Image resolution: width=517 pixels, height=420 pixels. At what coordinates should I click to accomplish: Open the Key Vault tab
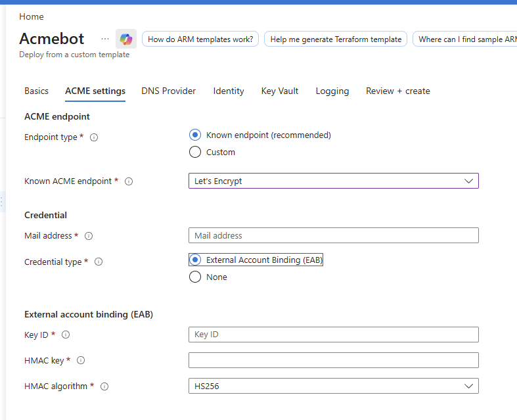point(280,91)
